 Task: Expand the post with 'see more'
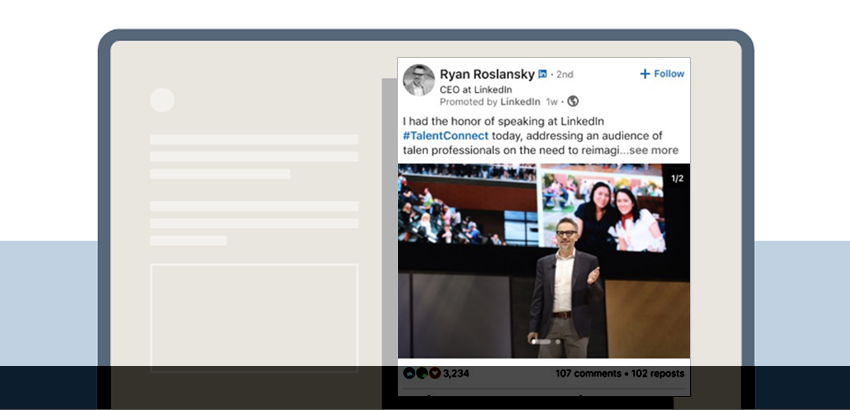pos(654,150)
